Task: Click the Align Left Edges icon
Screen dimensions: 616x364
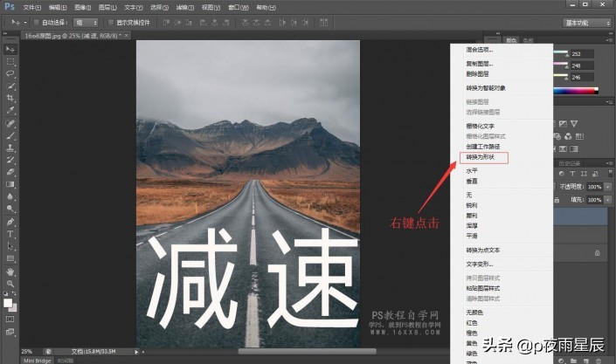Action: click(203, 23)
